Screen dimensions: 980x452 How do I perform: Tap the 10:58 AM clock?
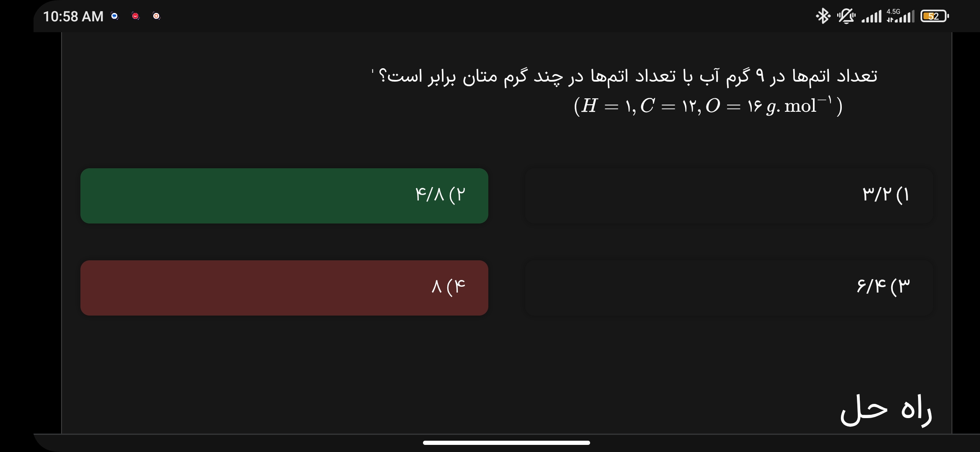click(x=73, y=16)
